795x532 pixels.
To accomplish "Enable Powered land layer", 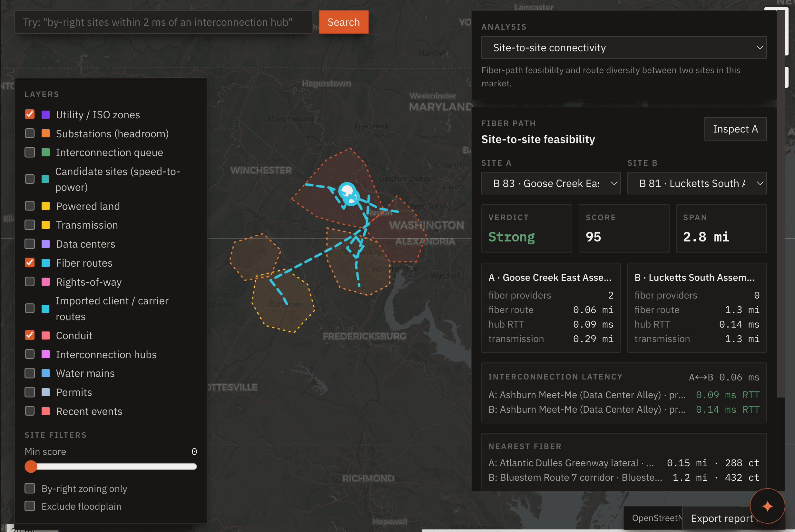I will [x=30, y=206].
